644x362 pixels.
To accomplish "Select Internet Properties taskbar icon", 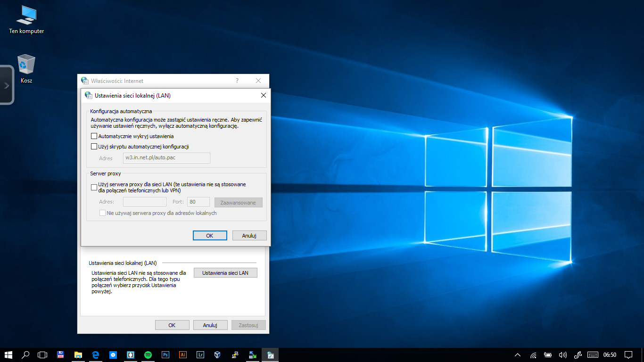I will [271, 355].
